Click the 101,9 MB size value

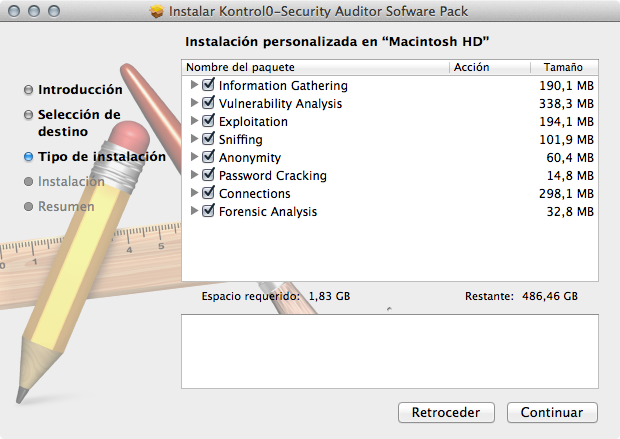point(567,140)
